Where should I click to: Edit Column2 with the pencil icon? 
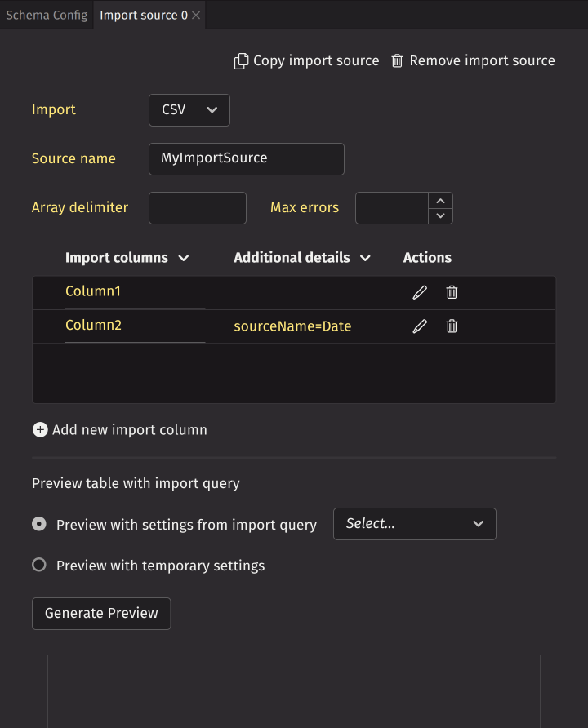pos(420,326)
